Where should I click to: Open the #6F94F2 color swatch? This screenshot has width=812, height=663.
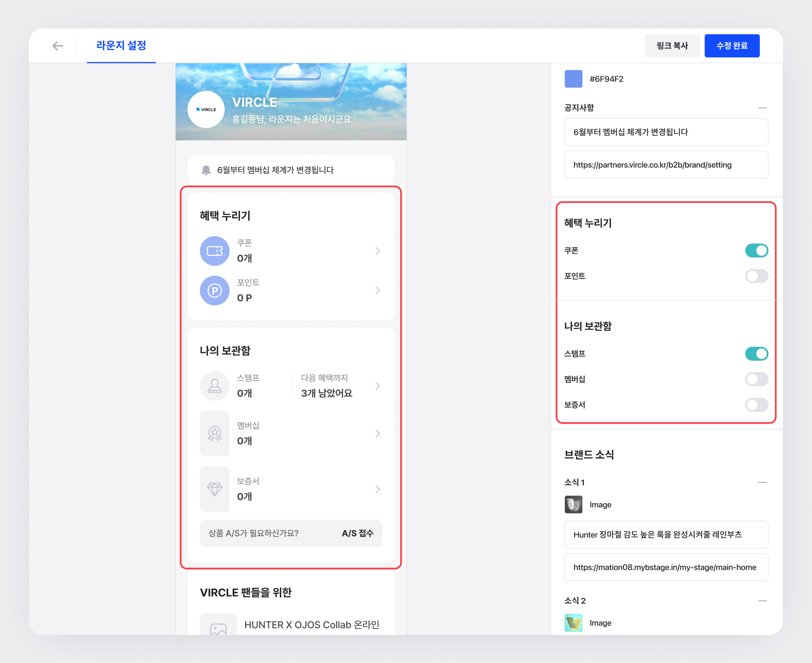pyautogui.click(x=573, y=79)
